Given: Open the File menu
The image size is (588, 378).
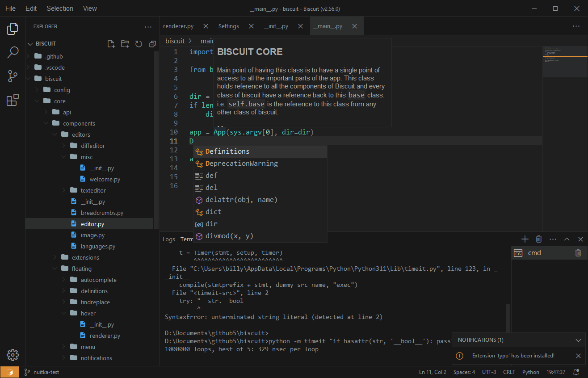Looking at the screenshot, I should tap(10, 8).
